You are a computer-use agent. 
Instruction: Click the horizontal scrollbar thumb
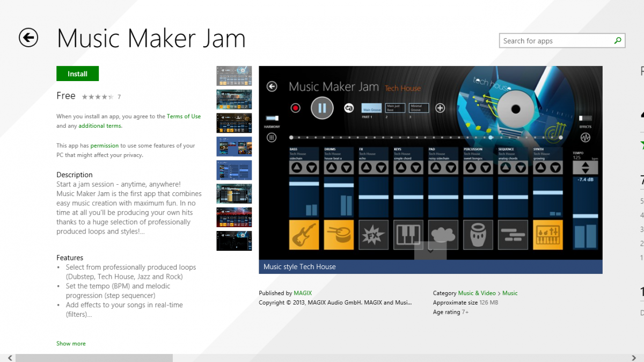pyautogui.click(x=94, y=358)
